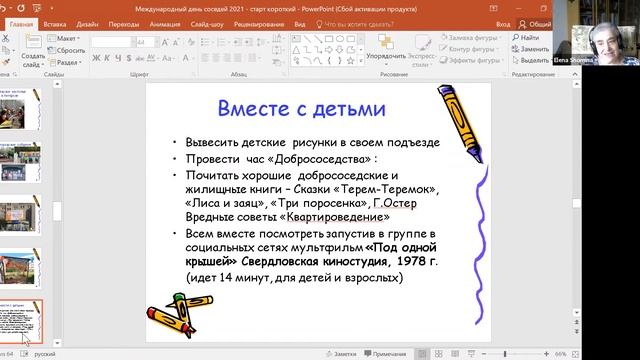Image resolution: width=640 pixels, height=360 pixels.
Task: Select the oval shape in the shapes gallery
Action: coord(340,39)
